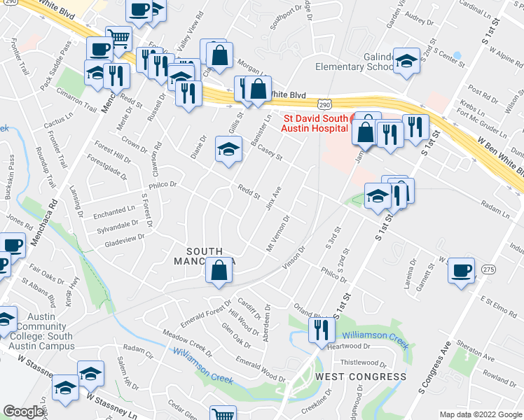Viewport: 524px width, 420px height.
Task: Select the upper school marker on W Stassney Ln
Action: (x=90, y=376)
